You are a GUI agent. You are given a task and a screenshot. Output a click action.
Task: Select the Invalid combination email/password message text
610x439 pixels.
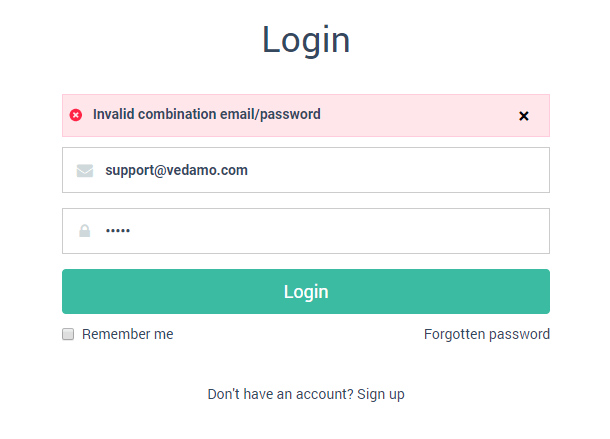207,114
